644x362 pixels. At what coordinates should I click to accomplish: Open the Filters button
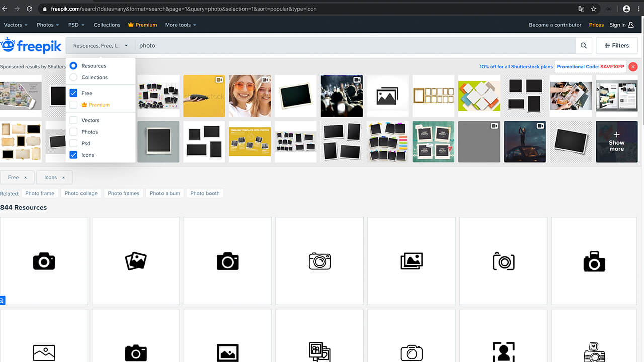tap(616, 46)
